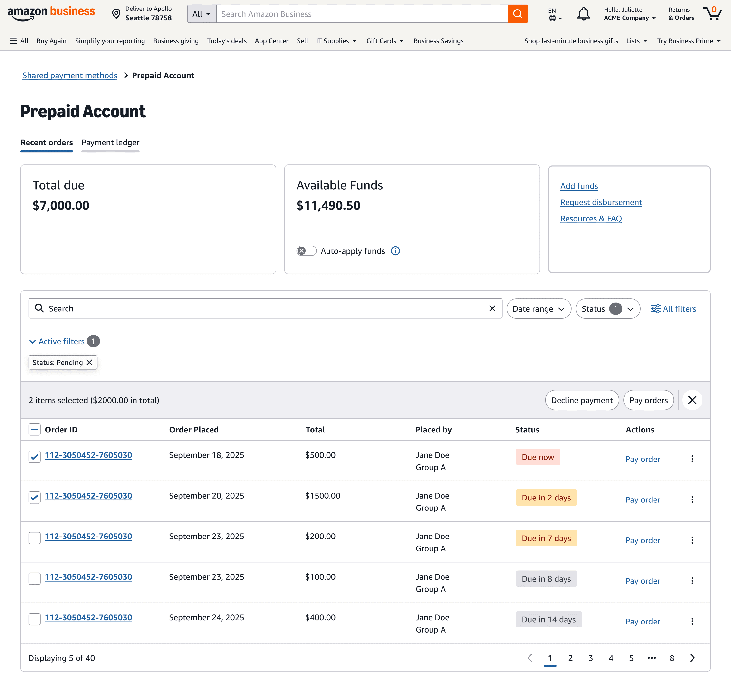
Task: Click the select-all checkbox in the header
Action: [x=34, y=430]
